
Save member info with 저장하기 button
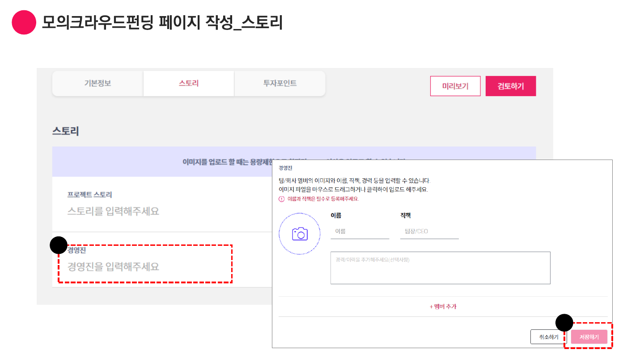[589, 337]
